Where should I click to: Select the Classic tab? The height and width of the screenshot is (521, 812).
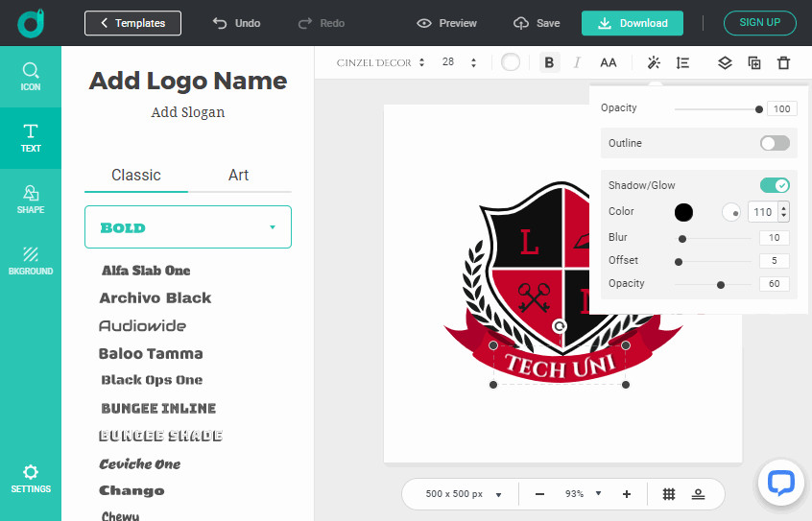point(136,175)
